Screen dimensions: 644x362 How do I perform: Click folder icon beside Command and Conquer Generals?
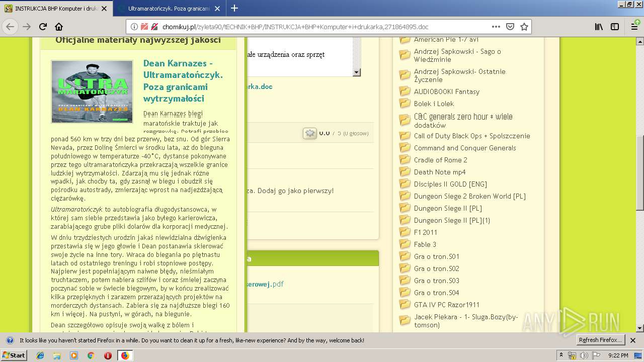coord(405,148)
